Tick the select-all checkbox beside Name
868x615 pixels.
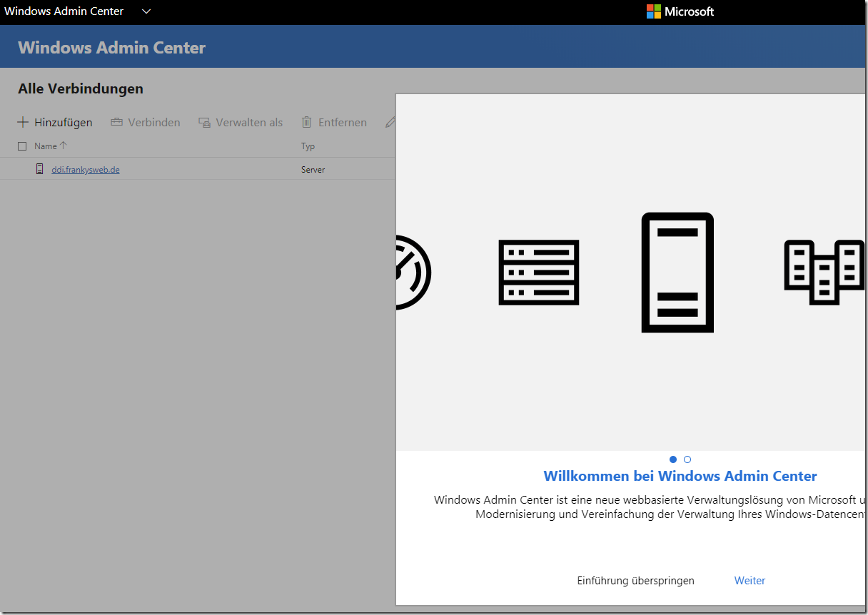pyautogui.click(x=22, y=146)
